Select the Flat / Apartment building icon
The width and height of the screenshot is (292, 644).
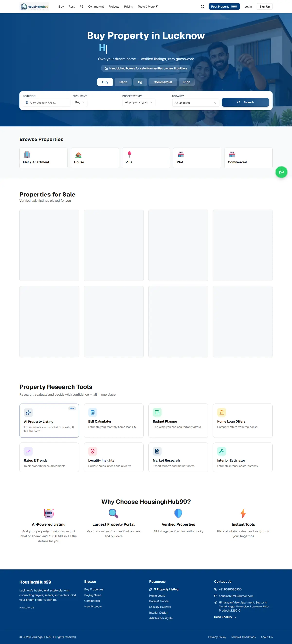[27, 155]
